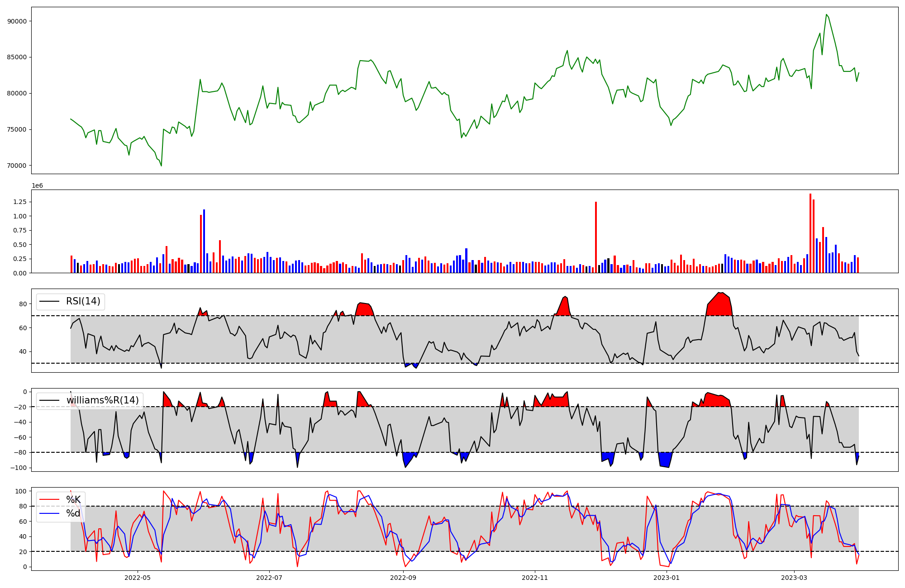Screen dimensions: 905x588
Task: Click the %K legend text
Action: (x=73, y=500)
